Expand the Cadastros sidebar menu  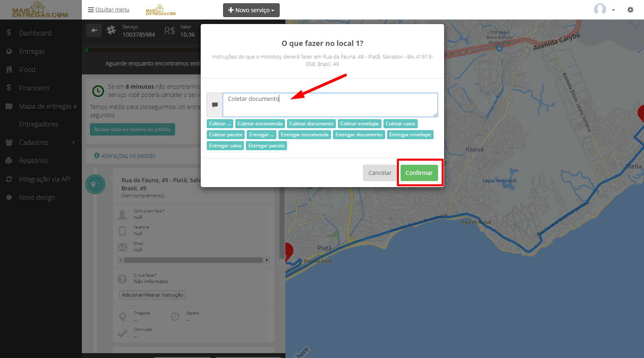[41, 142]
